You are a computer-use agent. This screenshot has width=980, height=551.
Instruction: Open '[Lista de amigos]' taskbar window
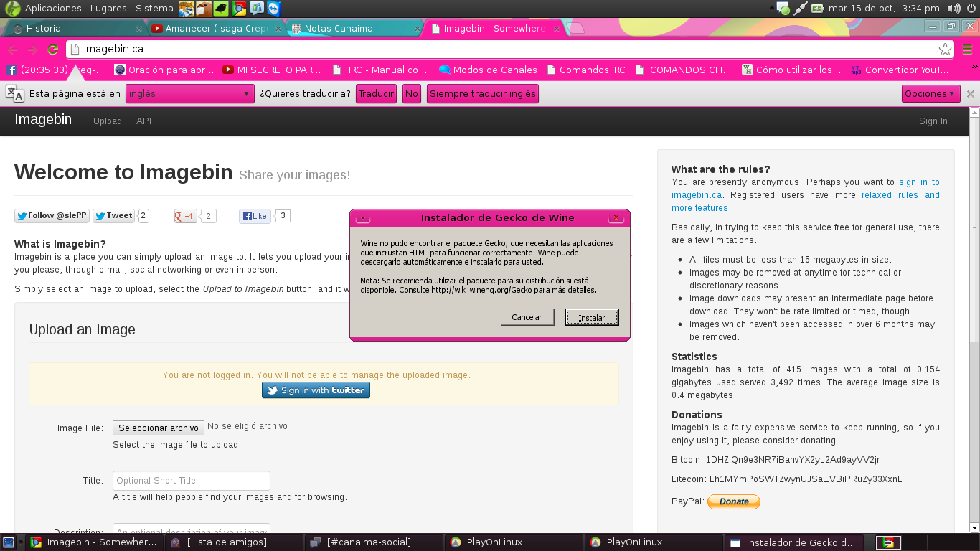click(234, 542)
